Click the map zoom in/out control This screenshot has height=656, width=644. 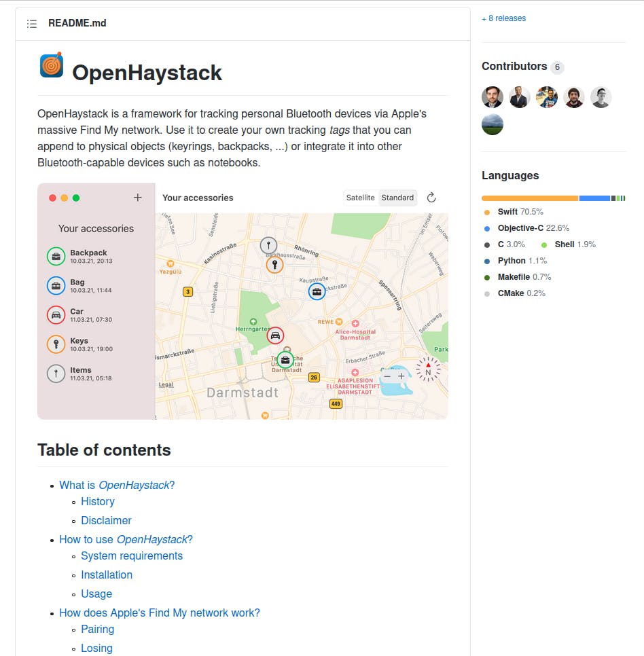[394, 376]
